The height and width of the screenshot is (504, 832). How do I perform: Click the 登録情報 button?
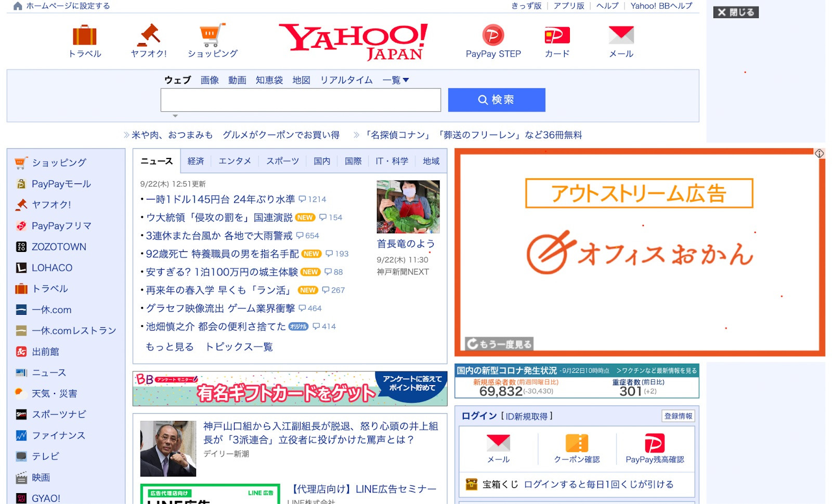click(678, 416)
